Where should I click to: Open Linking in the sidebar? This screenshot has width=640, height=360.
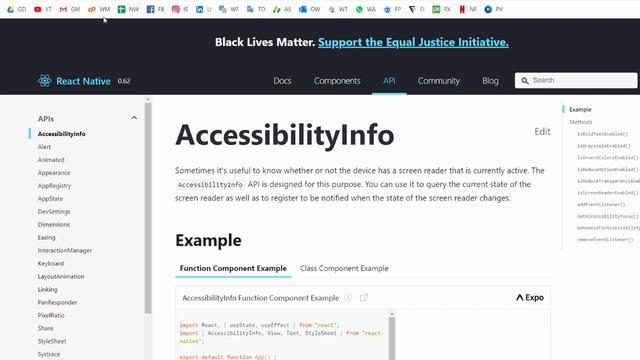click(x=47, y=289)
